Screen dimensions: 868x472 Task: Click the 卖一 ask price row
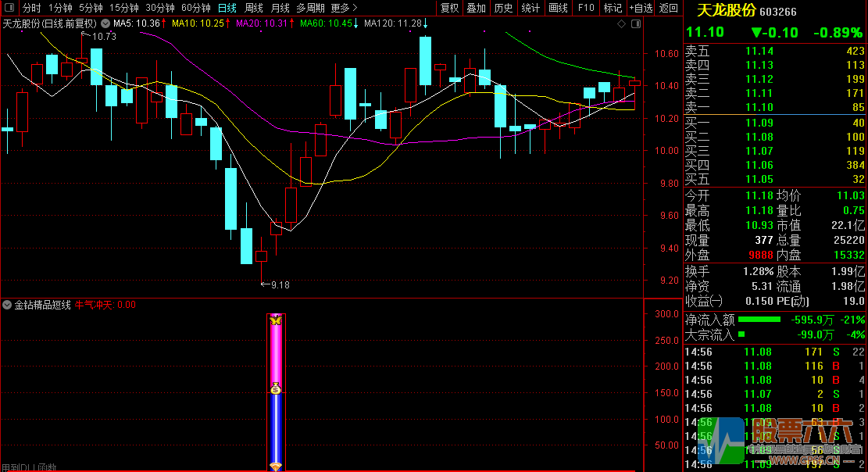(774, 107)
